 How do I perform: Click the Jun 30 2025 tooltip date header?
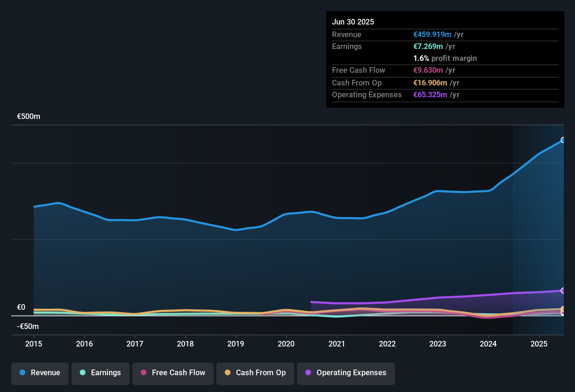point(353,22)
